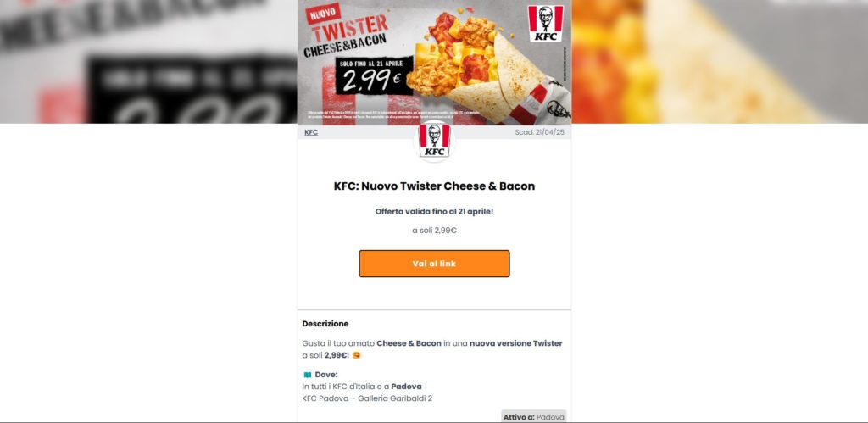868x423 pixels.
Task: Click the Scad. 21/04/25 expiry label
Action: click(x=540, y=132)
